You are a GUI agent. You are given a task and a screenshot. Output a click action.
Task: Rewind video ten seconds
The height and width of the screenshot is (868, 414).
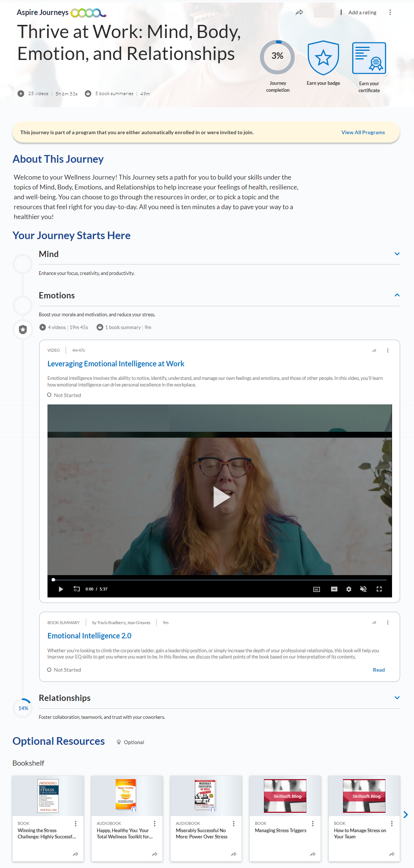tap(76, 589)
